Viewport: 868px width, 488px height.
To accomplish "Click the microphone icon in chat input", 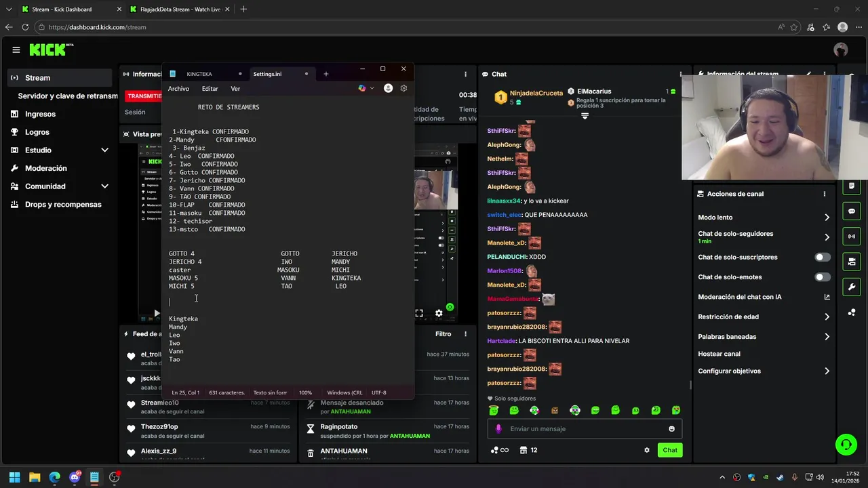I will tap(498, 429).
